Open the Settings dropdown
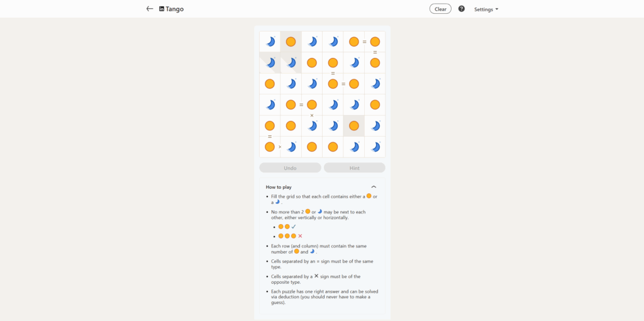The image size is (644, 321). click(x=486, y=9)
